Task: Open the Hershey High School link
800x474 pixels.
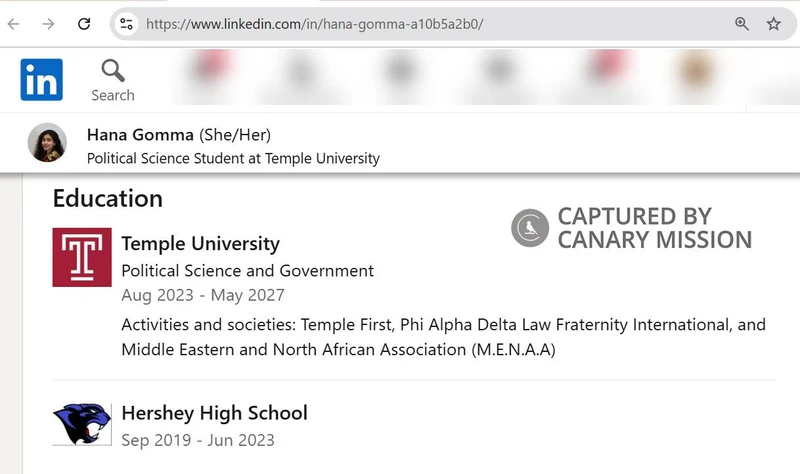Action: click(x=214, y=413)
